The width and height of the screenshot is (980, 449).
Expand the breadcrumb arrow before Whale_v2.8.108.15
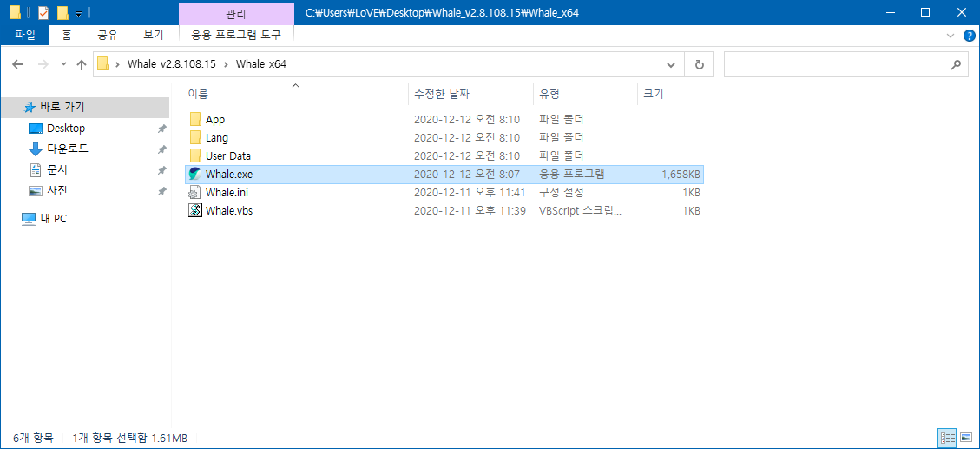117,64
